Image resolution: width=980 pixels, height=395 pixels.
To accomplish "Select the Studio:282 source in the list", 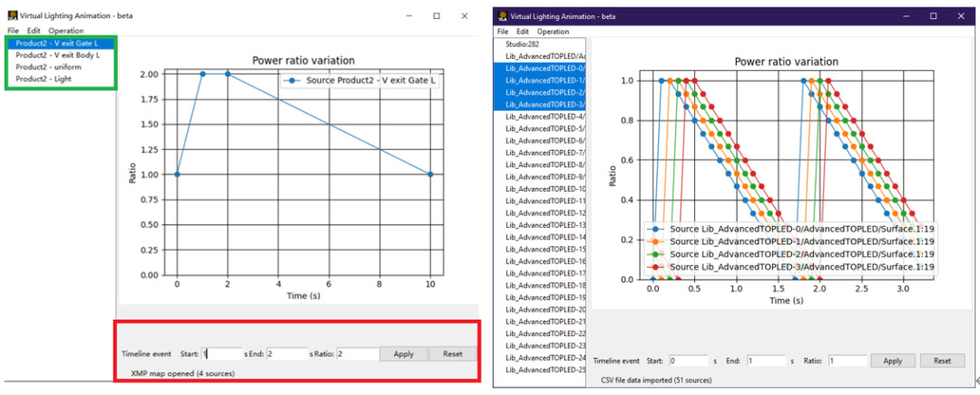I will 524,44.
